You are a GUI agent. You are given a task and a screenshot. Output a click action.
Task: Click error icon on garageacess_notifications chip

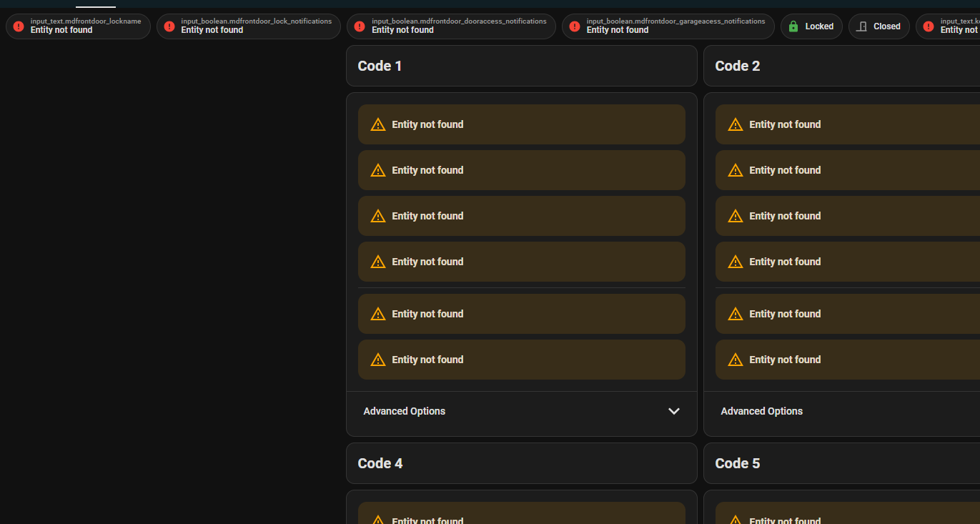pyautogui.click(x=575, y=26)
